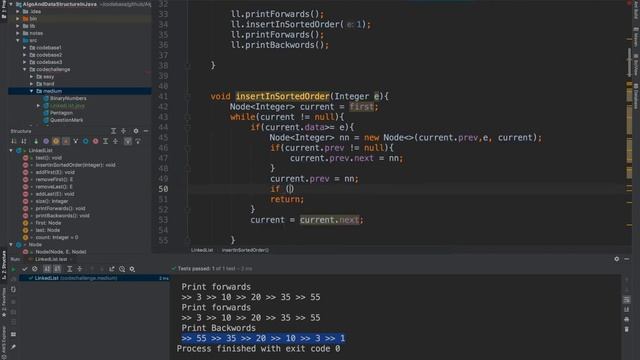The width and height of the screenshot is (640, 360).
Task: Open Structure panel settings gear
Action: (136, 131)
